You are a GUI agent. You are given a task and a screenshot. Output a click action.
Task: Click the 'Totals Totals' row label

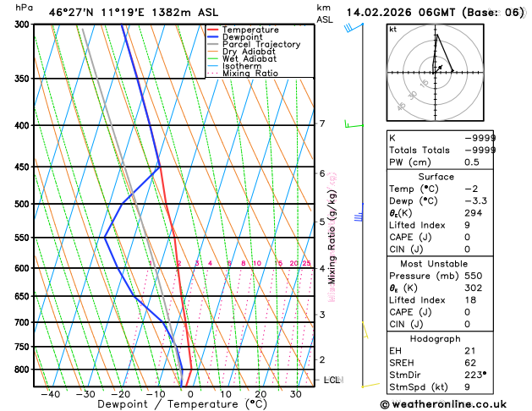click(x=420, y=151)
